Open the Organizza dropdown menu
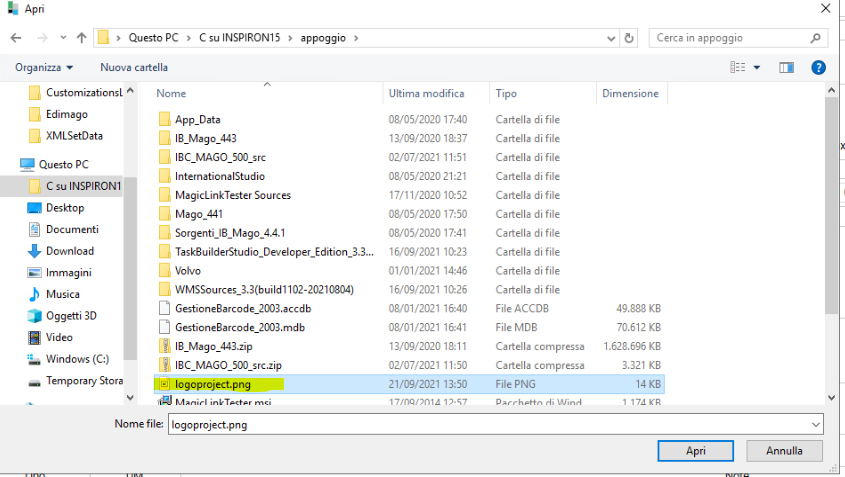Viewport: 845px width, 477px height. point(44,67)
